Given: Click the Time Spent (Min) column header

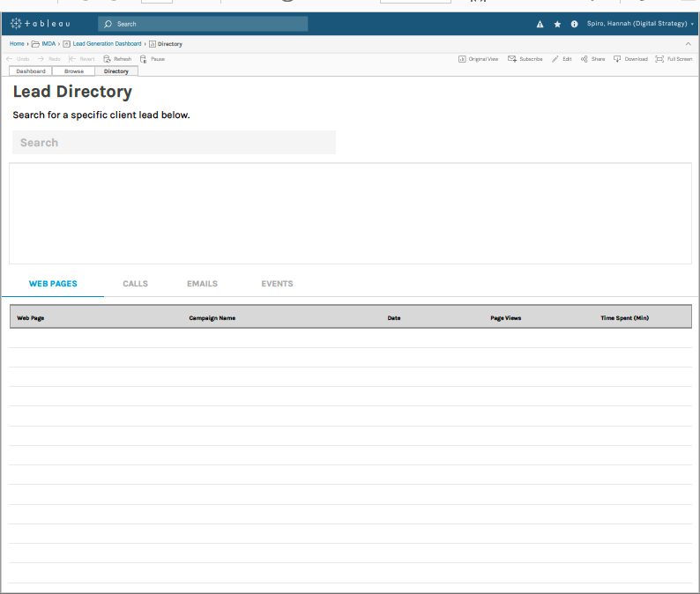Looking at the screenshot, I should coord(624,318).
